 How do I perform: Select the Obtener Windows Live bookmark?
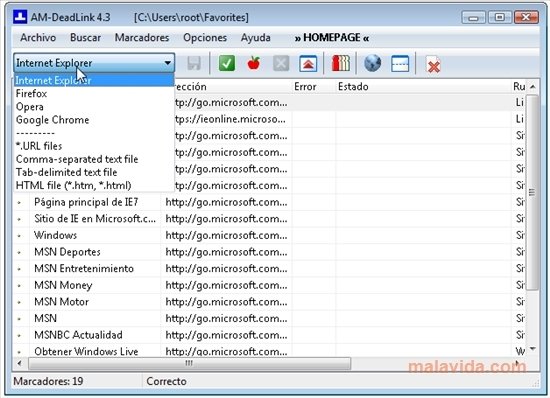(86, 351)
